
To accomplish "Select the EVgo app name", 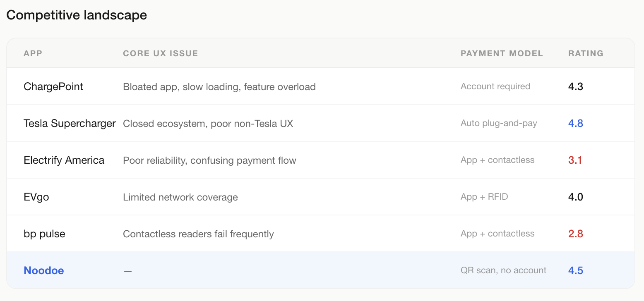I will coord(36,197).
